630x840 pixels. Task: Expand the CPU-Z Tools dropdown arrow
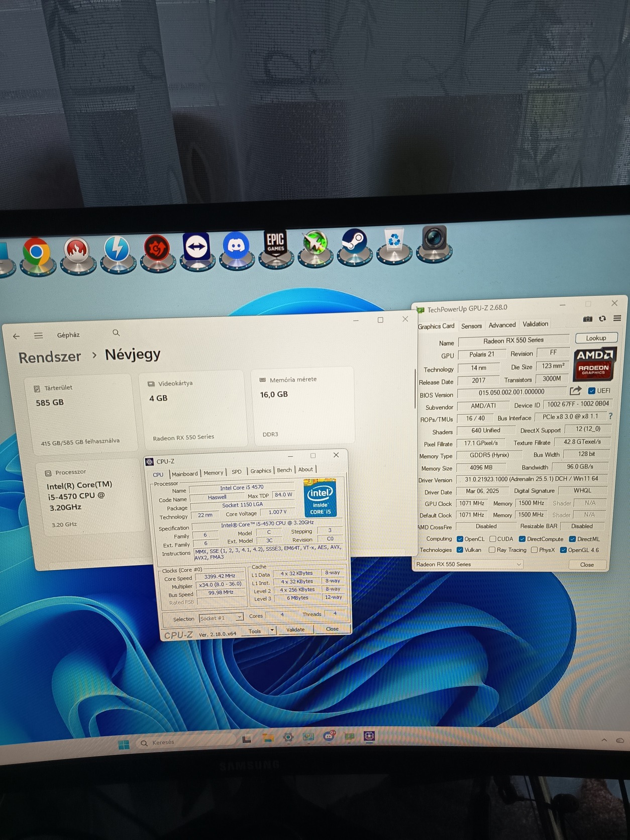(x=272, y=630)
